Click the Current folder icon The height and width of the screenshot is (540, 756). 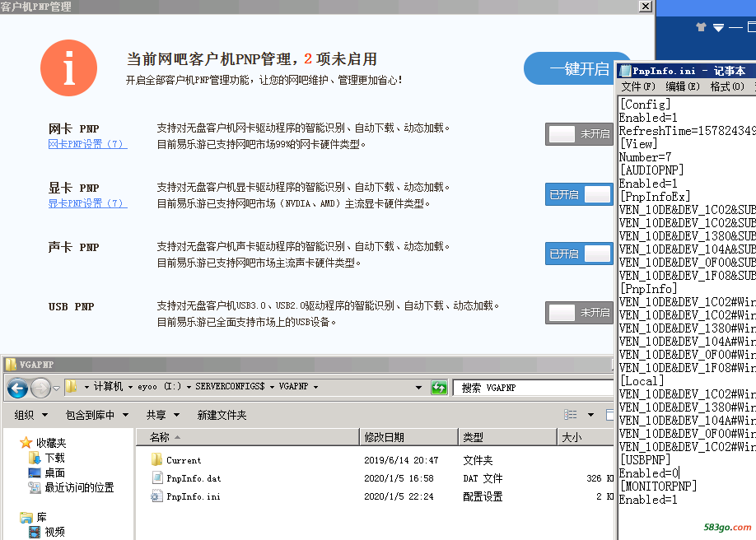[156, 459]
